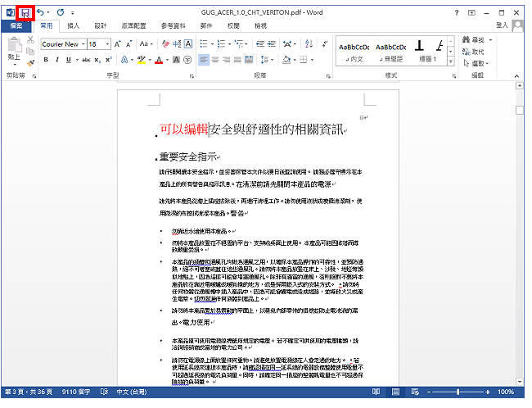
Task: Switch to the 版面配置 (Layout) tab
Action: 133,26
